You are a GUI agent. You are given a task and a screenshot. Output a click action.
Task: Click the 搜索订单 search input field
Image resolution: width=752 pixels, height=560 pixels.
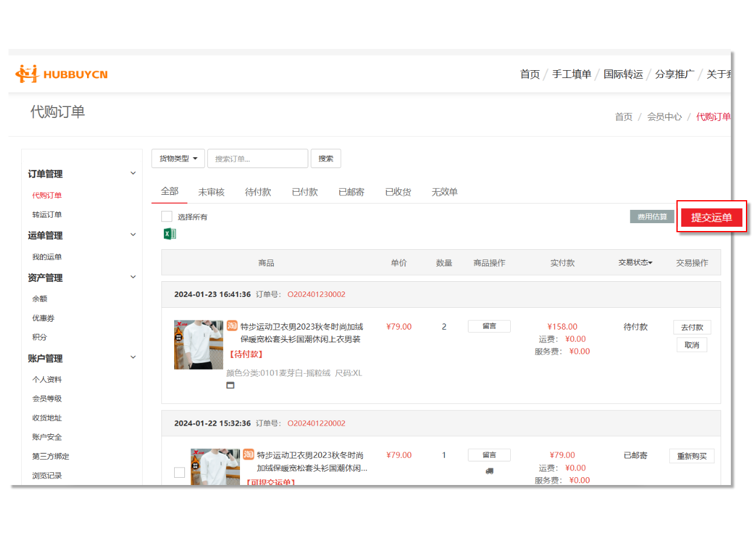258,158
